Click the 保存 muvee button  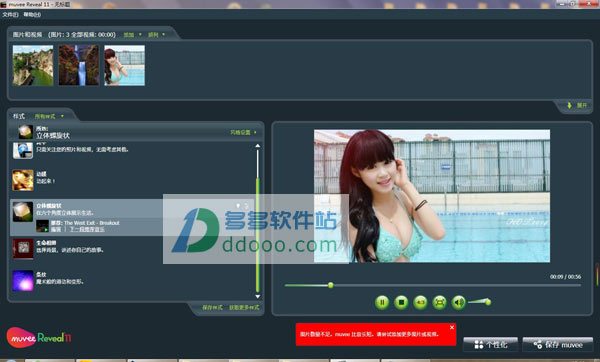558,344
